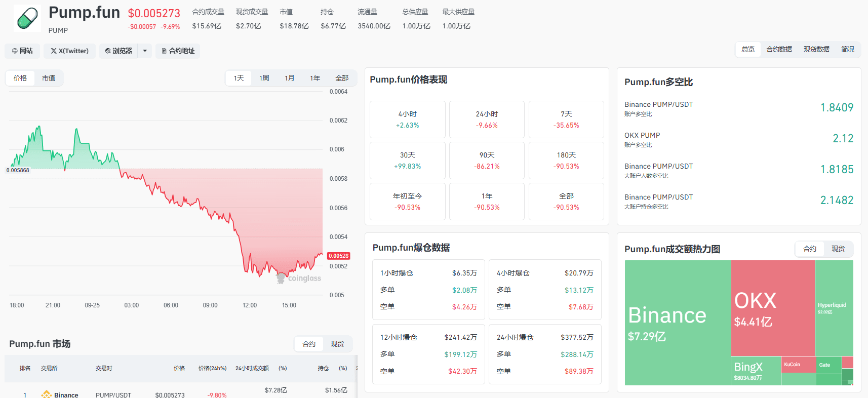Open the 网站 globe website link
The width and height of the screenshot is (868, 398).
(22, 51)
